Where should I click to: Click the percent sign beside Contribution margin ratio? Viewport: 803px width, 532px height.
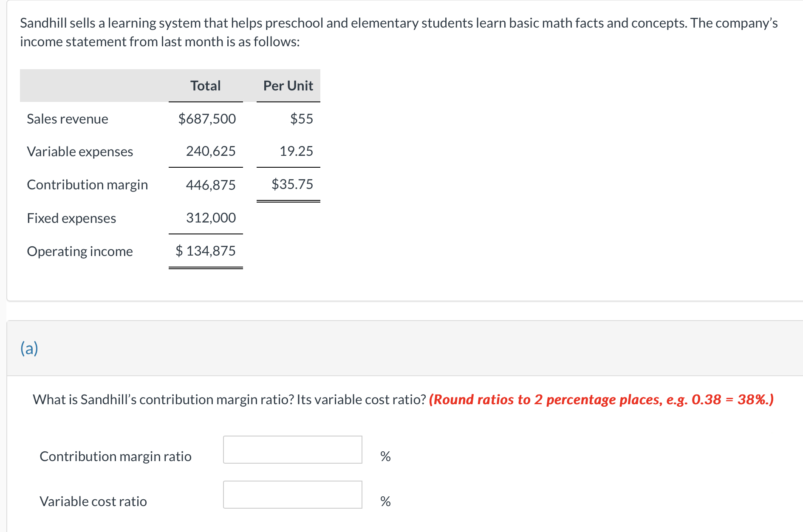(385, 456)
